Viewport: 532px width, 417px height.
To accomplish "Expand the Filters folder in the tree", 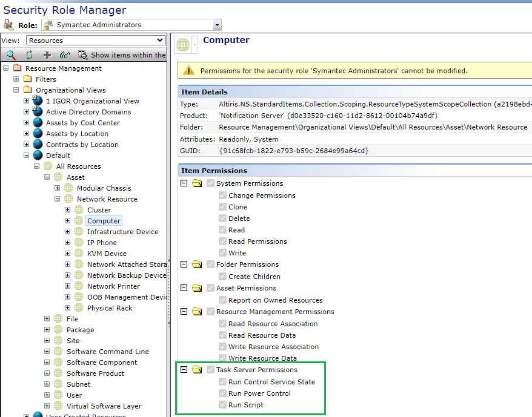I will point(16,79).
